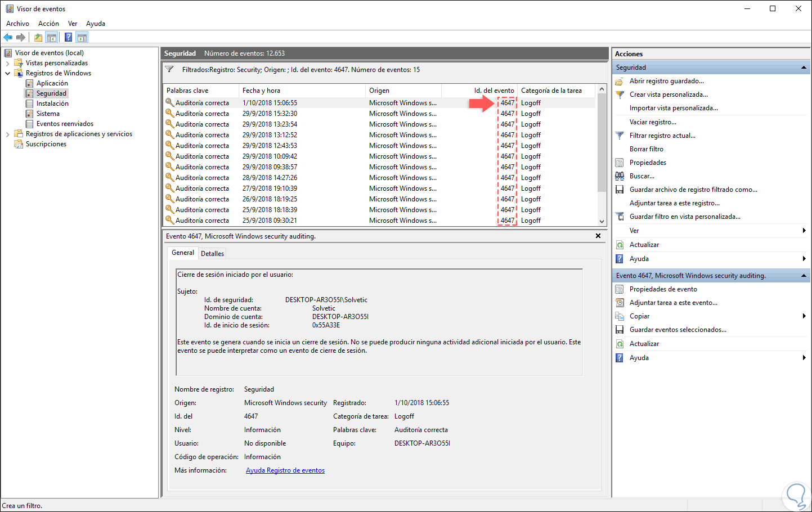Sort by the Id. del evento column header

pyautogui.click(x=479, y=91)
